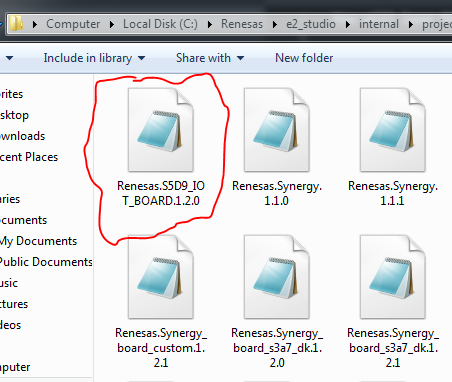Select the Renesas.Synergy.1.1.0 file icon
This screenshot has height=382, width=452.
point(277,130)
